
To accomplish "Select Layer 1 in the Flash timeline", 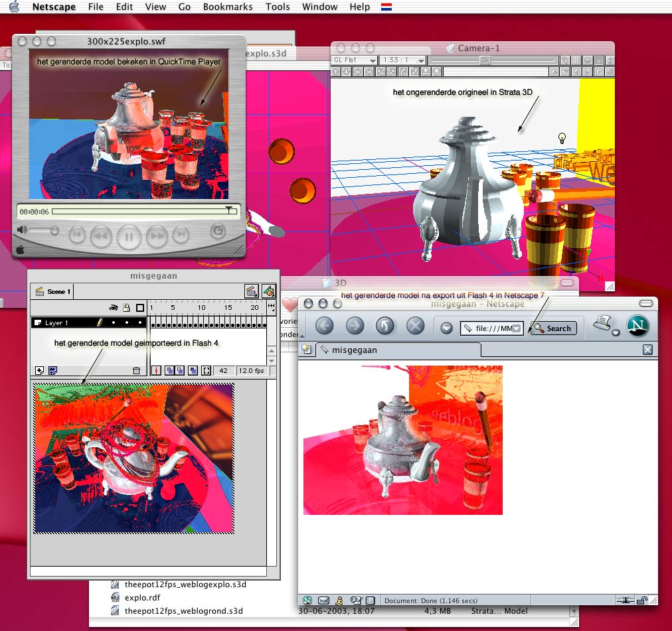I will coord(89,322).
